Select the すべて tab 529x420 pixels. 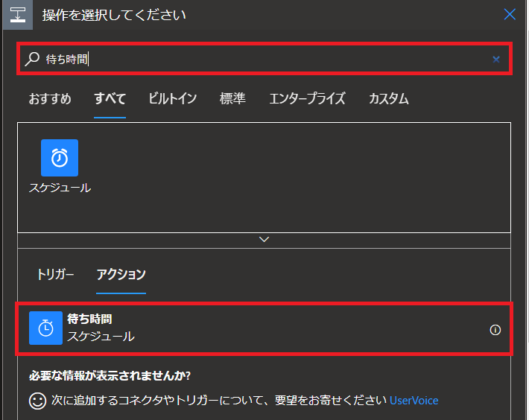pos(110,99)
